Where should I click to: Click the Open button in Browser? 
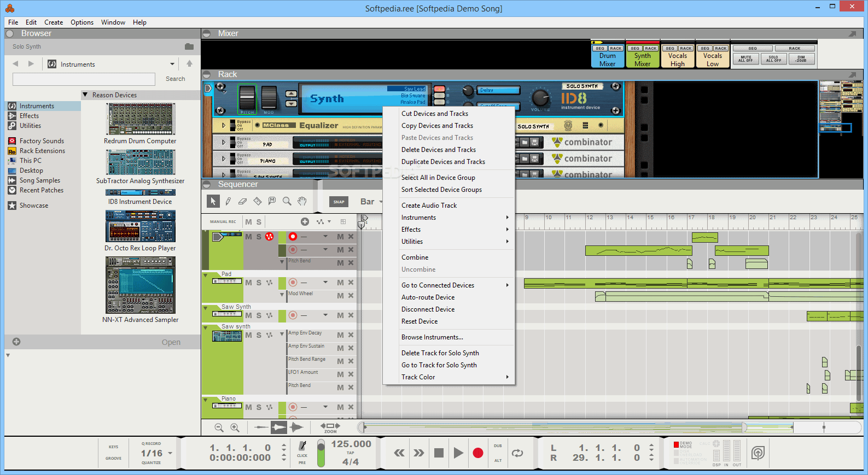click(171, 342)
